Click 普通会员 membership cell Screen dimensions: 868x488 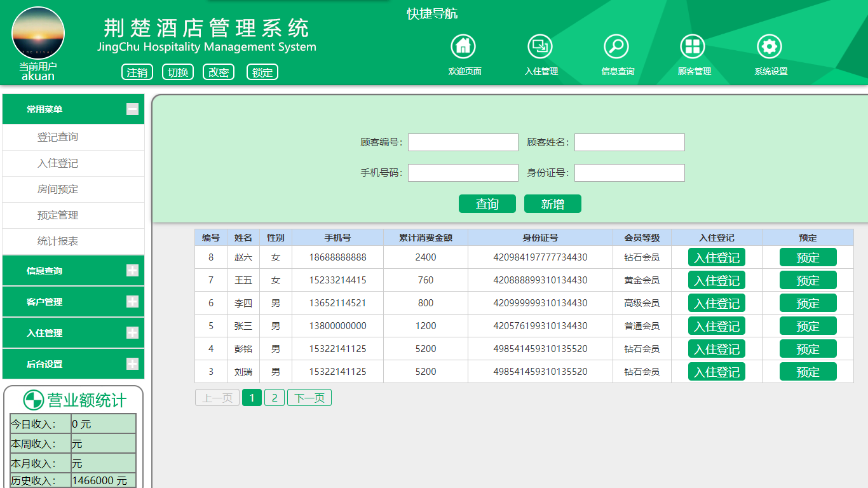point(642,326)
